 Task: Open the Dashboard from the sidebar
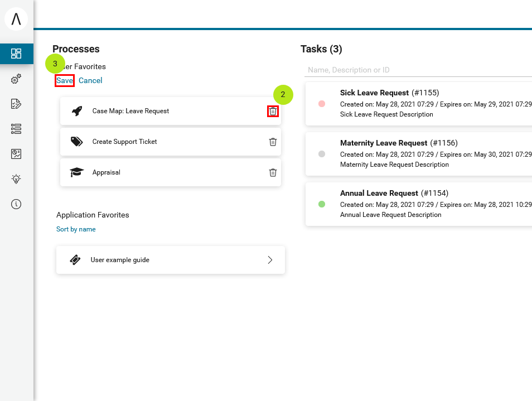pyautogui.click(x=16, y=54)
